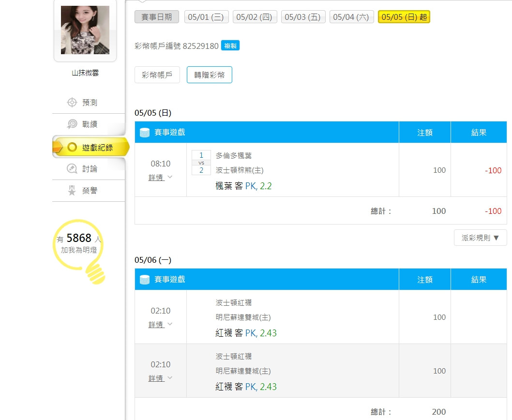This screenshot has height=420, width=512.
Task: Open the 榮譽 menu item
Action: pyautogui.click(x=89, y=191)
